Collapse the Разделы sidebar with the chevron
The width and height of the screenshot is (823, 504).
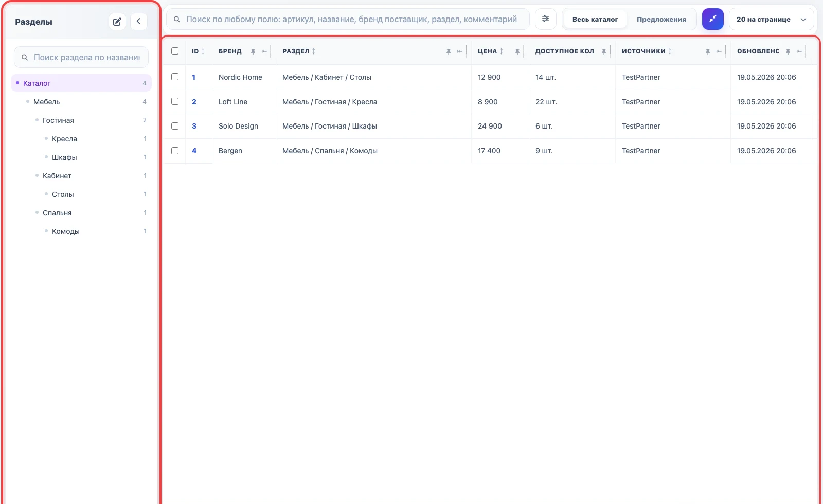pyautogui.click(x=139, y=22)
